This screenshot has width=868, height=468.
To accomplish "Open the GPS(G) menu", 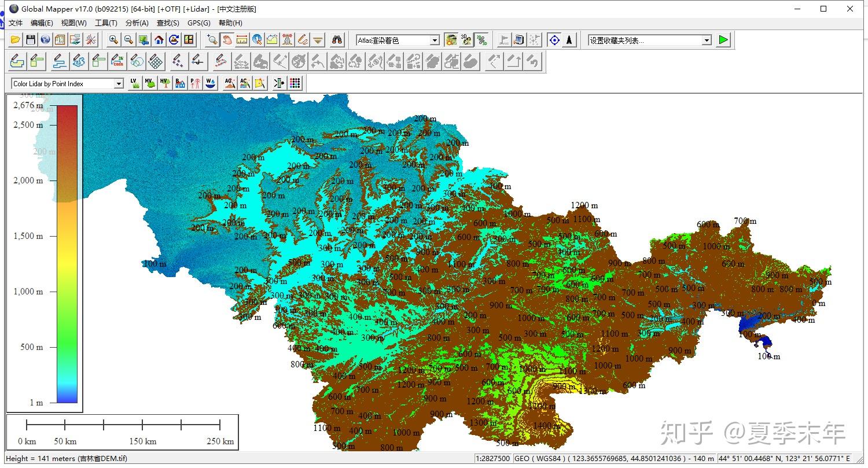I will click(199, 23).
